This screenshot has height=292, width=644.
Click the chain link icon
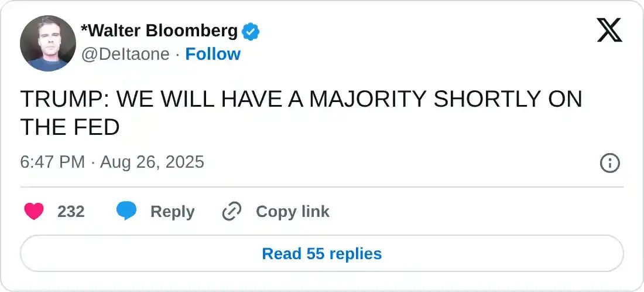pyautogui.click(x=232, y=212)
